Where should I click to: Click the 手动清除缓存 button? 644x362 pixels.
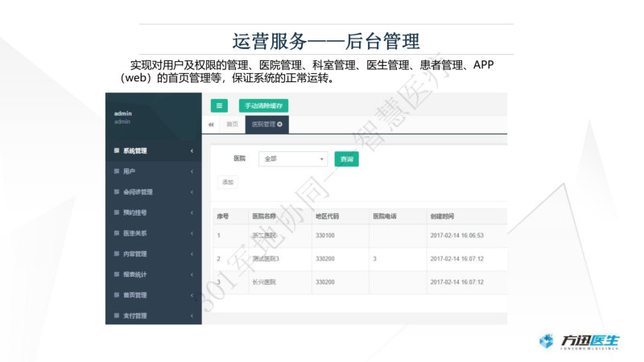coord(264,105)
